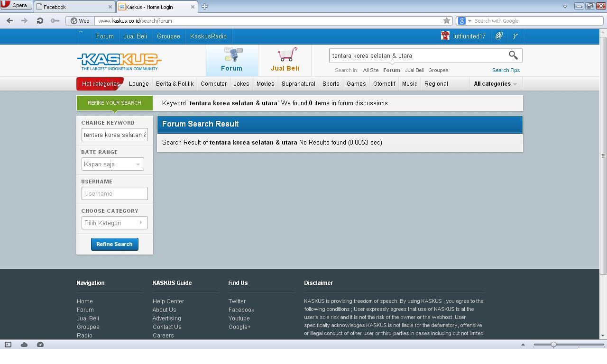607x364 pixels.
Task: Go back with the browser arrow
Action: (x=9, y=21)
